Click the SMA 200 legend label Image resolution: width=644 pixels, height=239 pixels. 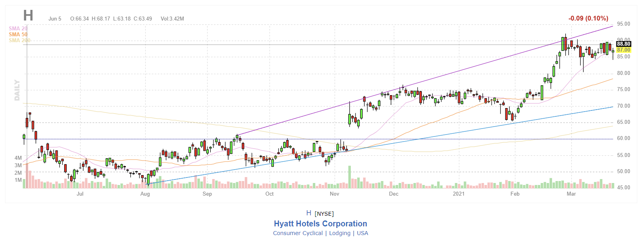[20, 40]
